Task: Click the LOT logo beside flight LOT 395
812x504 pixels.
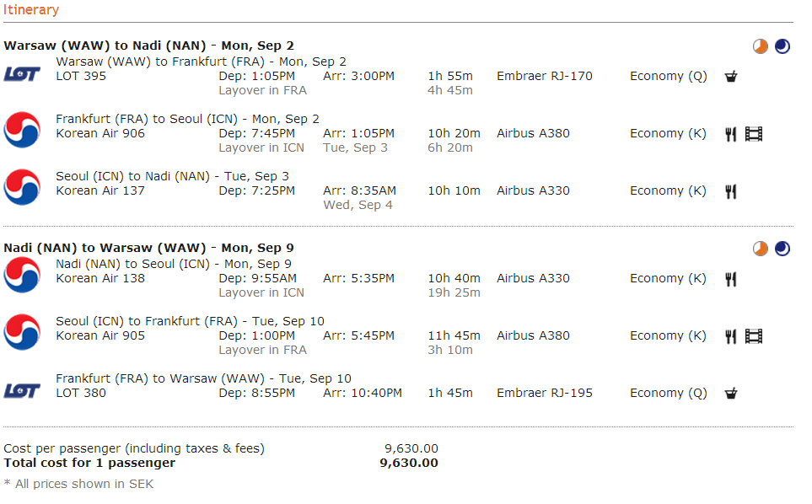Action: (x=22, y=73)
